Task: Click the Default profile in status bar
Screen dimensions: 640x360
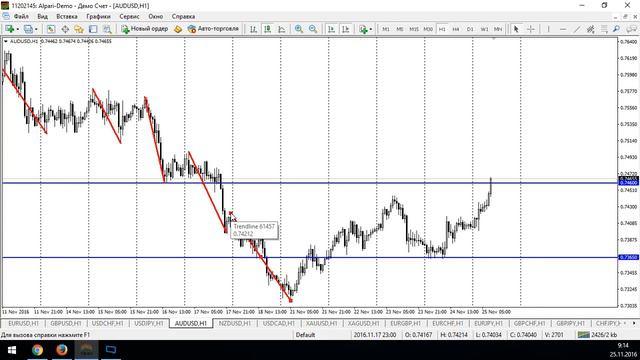Action: coord(305,335)
